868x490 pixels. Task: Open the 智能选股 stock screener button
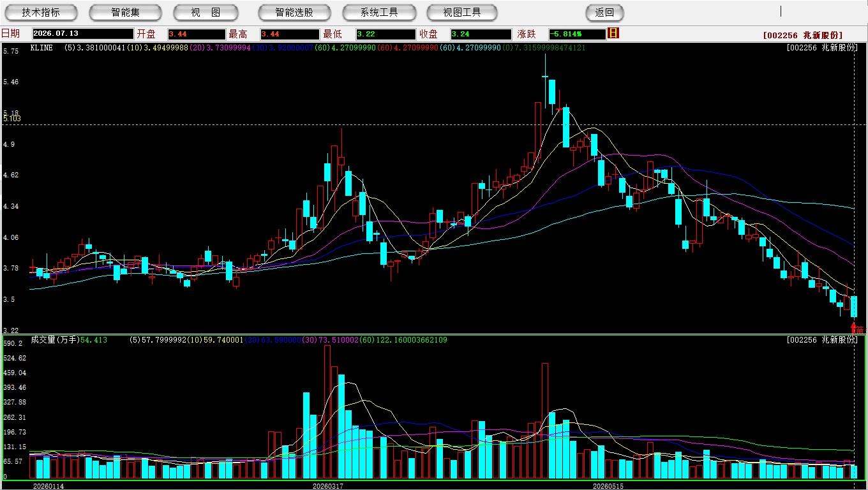tap(294, 12)
